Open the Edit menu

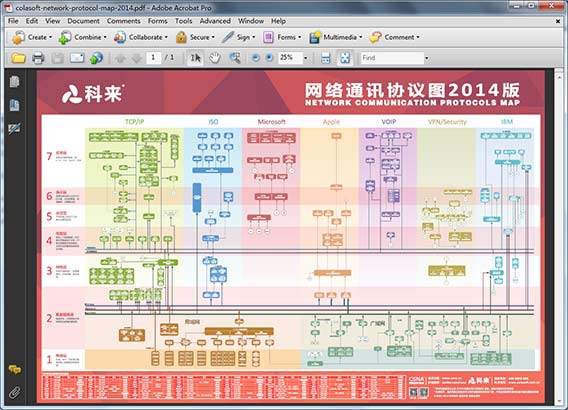tap(32, 21)
